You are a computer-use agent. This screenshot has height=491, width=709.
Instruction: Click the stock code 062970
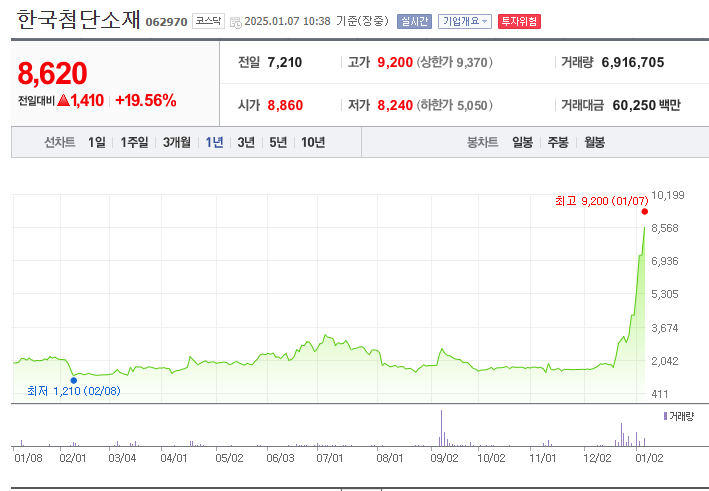point(166,22)
